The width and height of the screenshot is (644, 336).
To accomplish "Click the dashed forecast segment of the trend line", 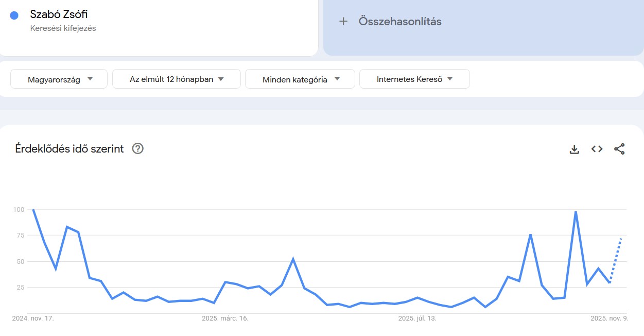I will (616, 260).
